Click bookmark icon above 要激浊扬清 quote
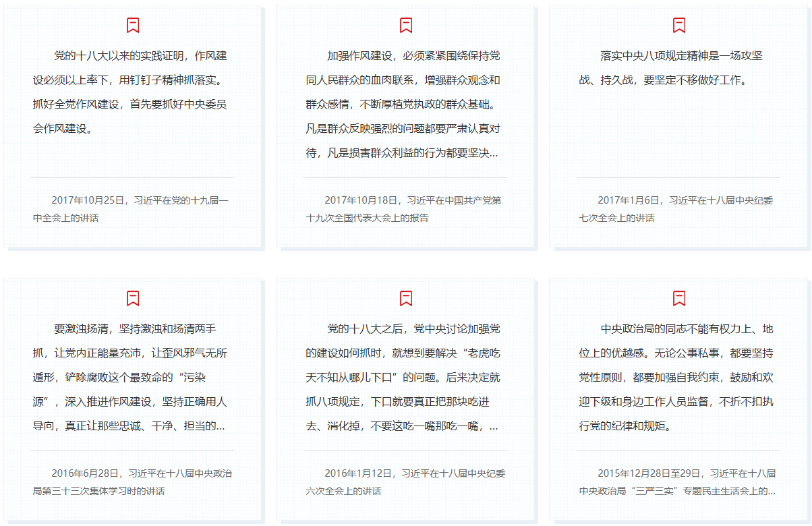 click(x=133, y=299)
